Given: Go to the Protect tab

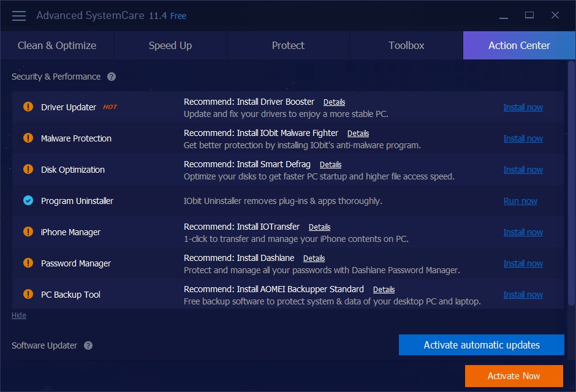Looking at the screenshot, I should (x=288, y=45).
